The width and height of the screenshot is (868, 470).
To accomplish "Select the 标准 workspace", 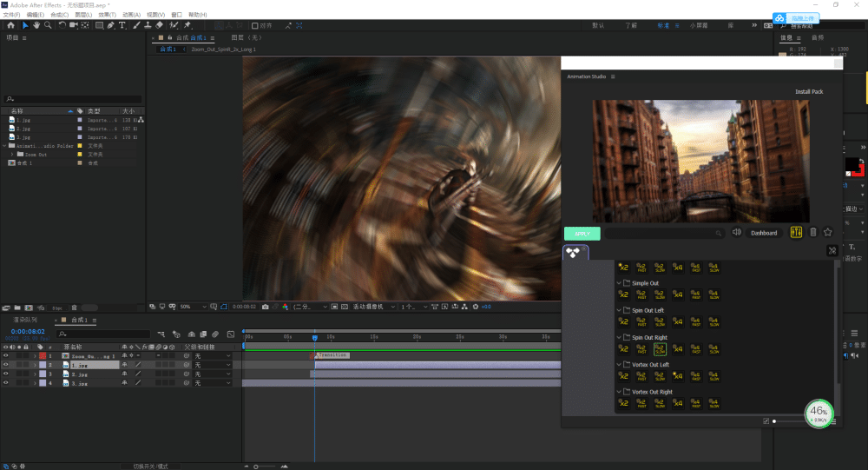I will 663,25.
